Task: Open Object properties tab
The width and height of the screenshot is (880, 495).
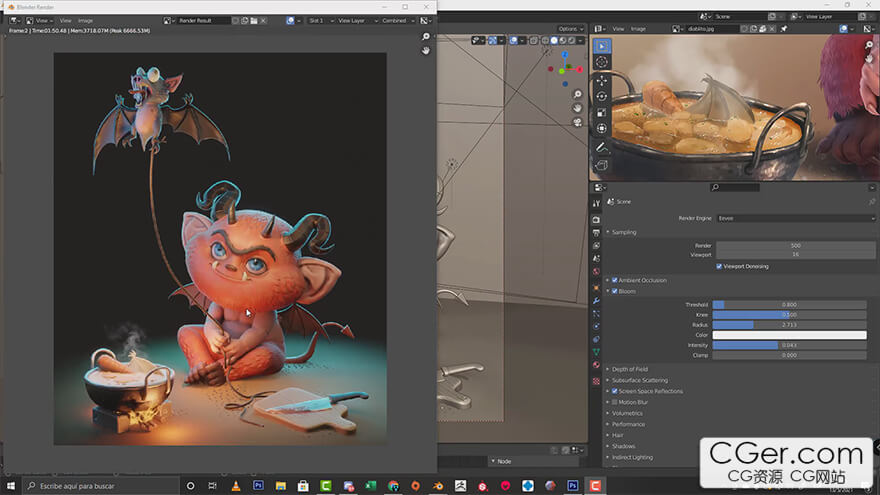Action: [596, 288]
